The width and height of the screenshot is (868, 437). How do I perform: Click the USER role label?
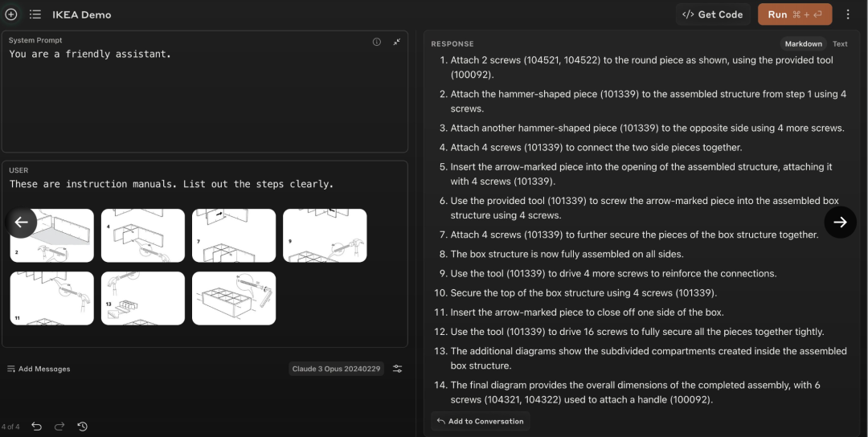point(18,170)
